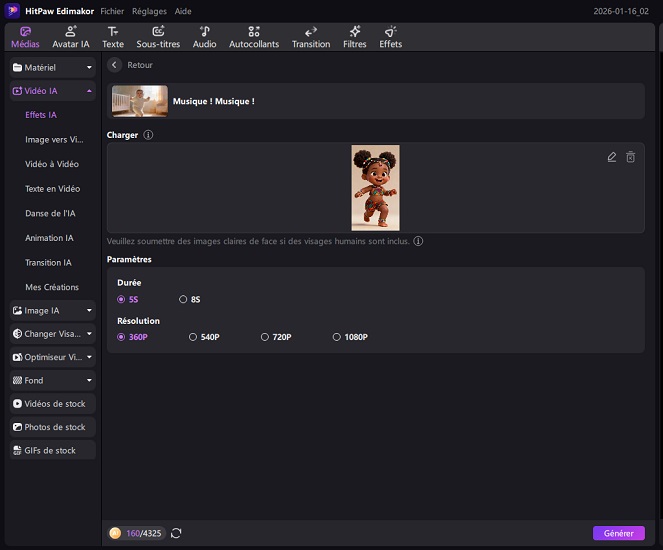Click the Générer button

(618, 533)
